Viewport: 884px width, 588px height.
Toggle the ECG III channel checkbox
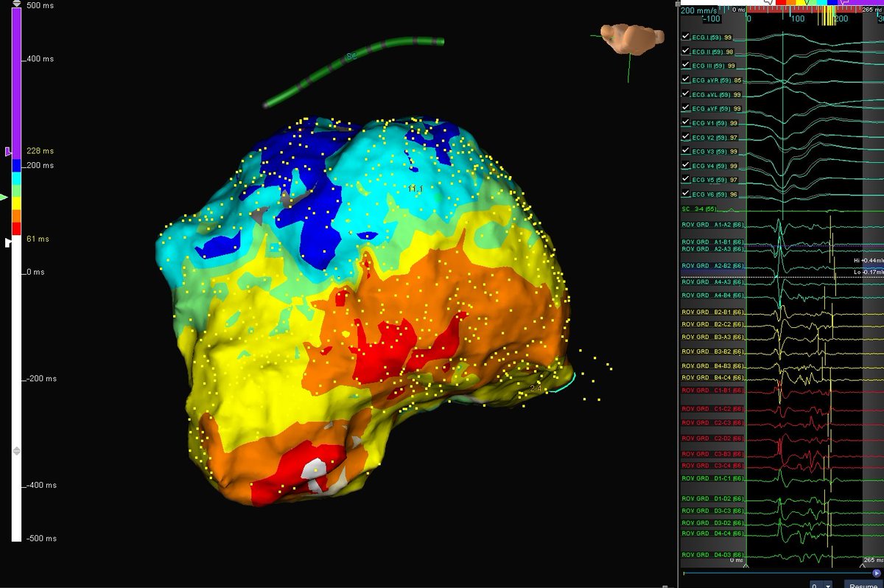(x=685, y=66)
